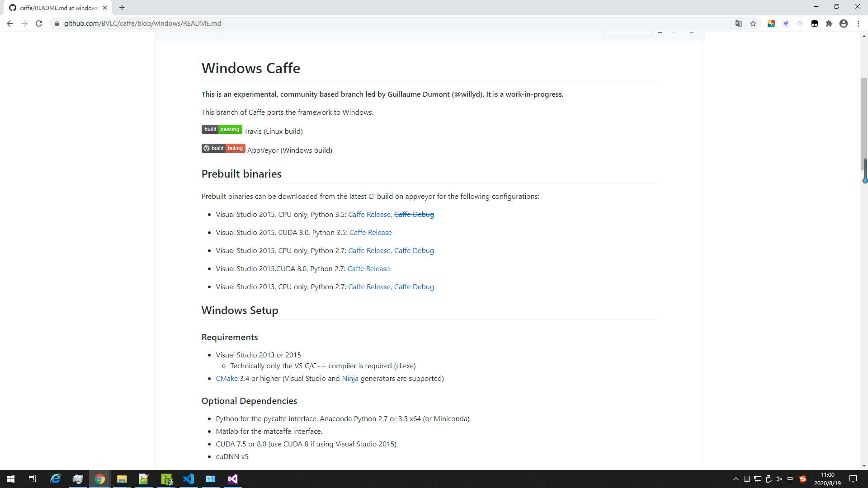Open the clock showing 11:00
The width and height of the screenshot is (868, 488).
pos(827,479)
